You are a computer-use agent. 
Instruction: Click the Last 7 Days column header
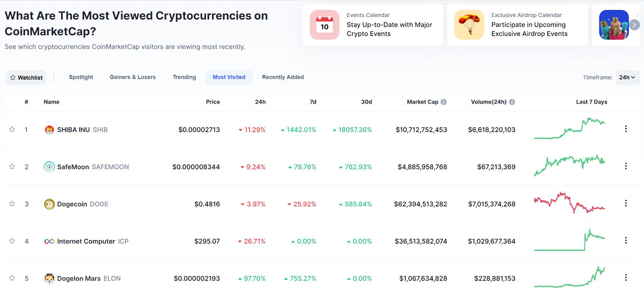(x=592, y=102)
